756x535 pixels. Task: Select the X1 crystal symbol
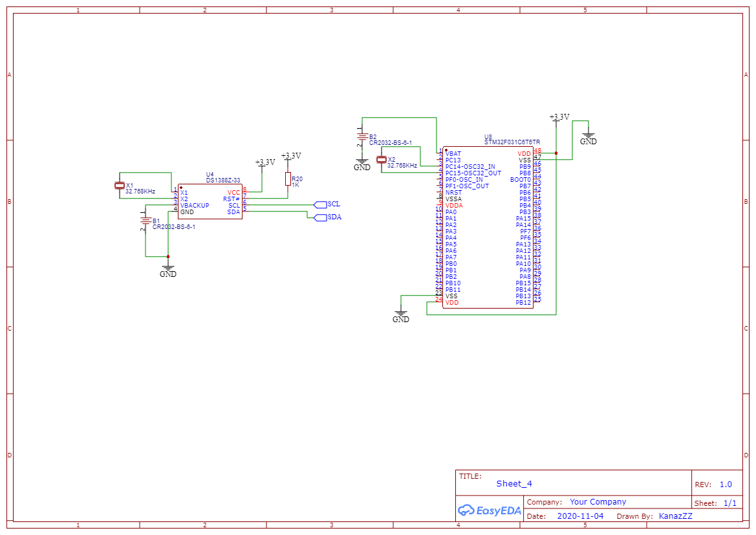[x=120, y=186]
